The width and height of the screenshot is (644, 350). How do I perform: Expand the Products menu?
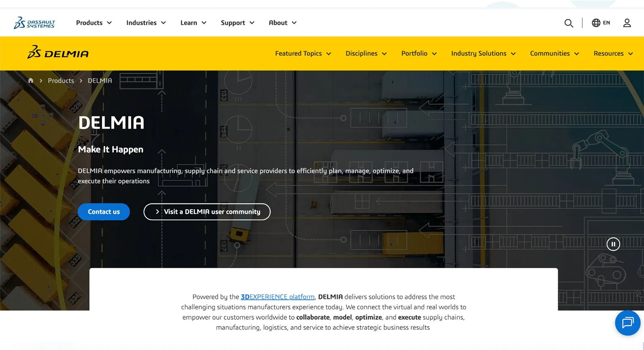(94, 23)
